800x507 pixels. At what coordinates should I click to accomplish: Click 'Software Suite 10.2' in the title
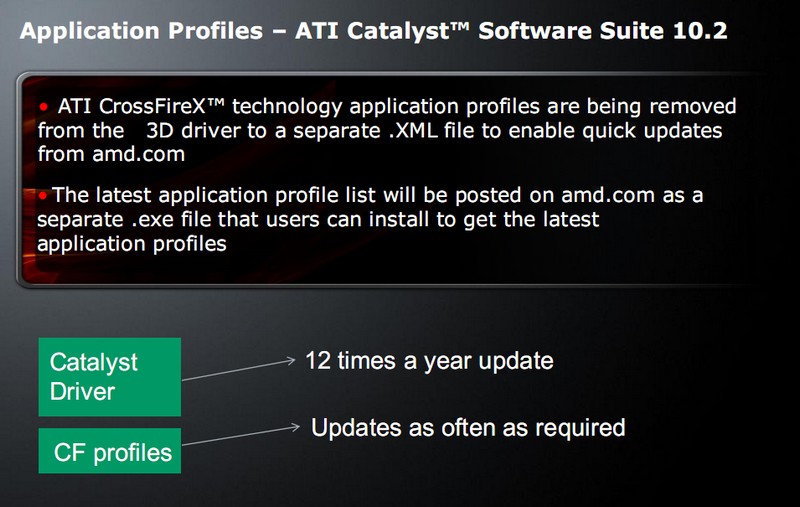[603, 31]
